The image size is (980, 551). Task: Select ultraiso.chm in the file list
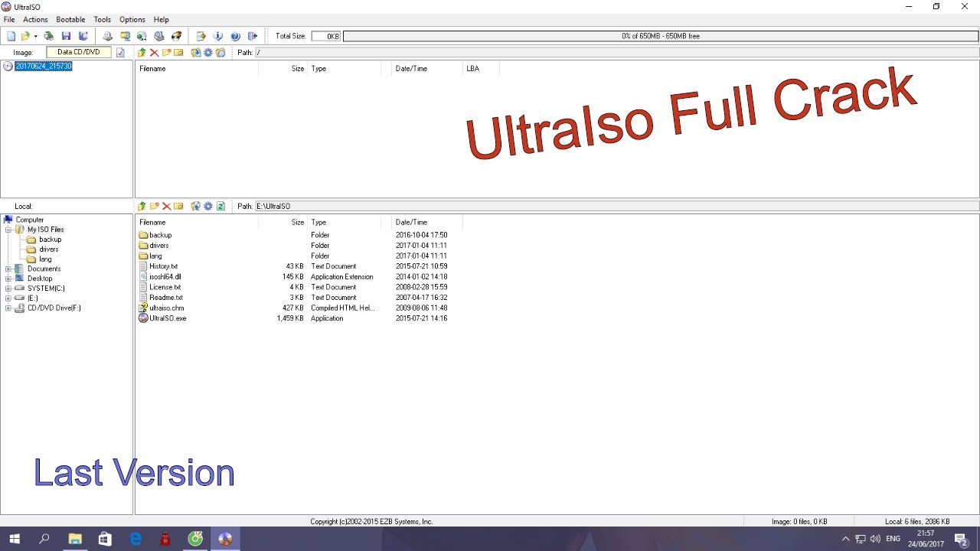(167, 308)
